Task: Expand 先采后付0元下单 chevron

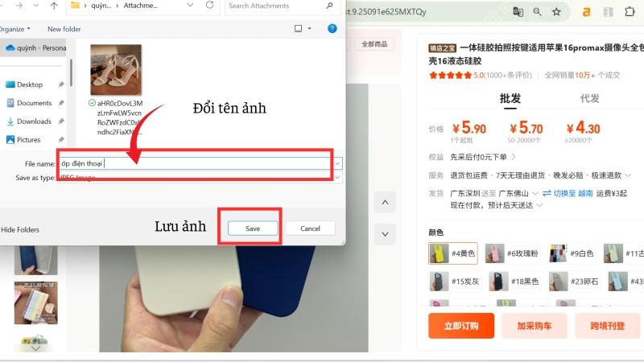Action: pos(514,157)
